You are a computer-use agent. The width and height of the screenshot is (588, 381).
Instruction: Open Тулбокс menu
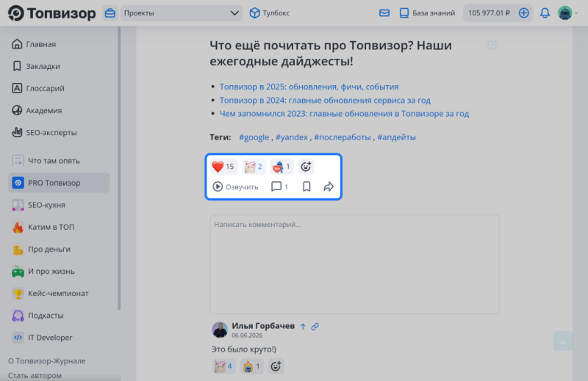pos(270,13)
